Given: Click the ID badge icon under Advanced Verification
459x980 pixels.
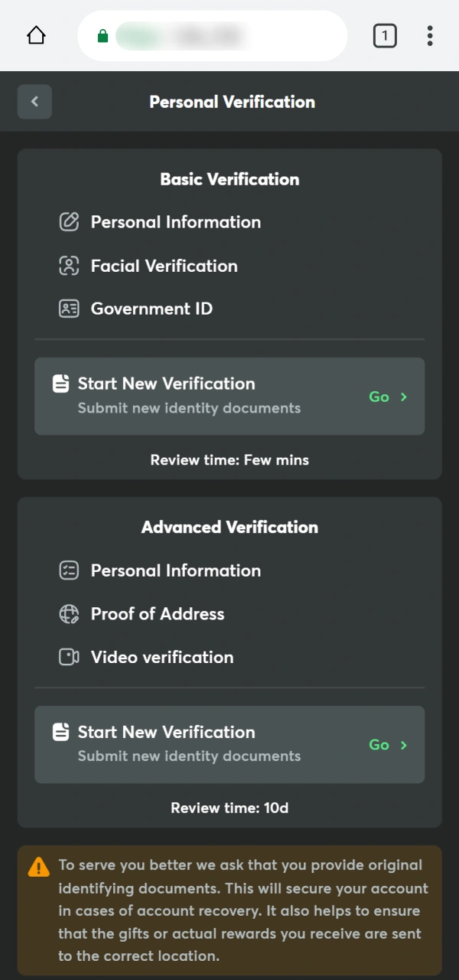Looking at the screenshot, I should tap(69, 570).
